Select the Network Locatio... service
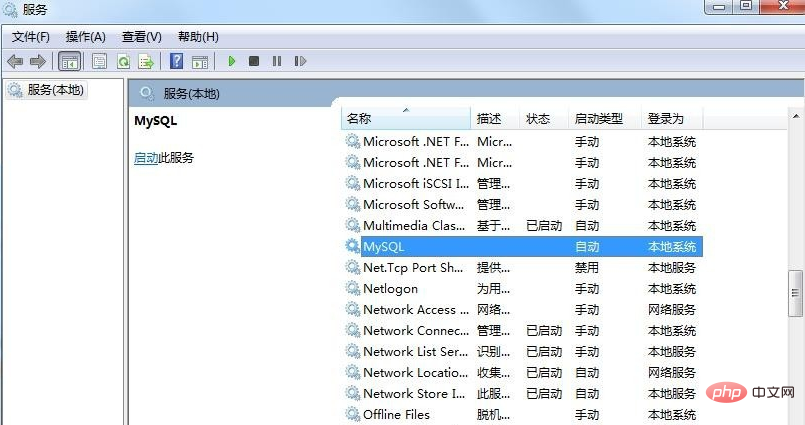The height and width of the screenshot is (425, 805). (x=523, y=373)
